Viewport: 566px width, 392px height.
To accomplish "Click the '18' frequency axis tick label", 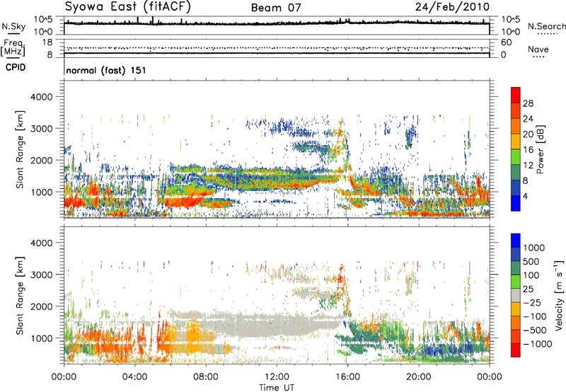I will point(47,42).
